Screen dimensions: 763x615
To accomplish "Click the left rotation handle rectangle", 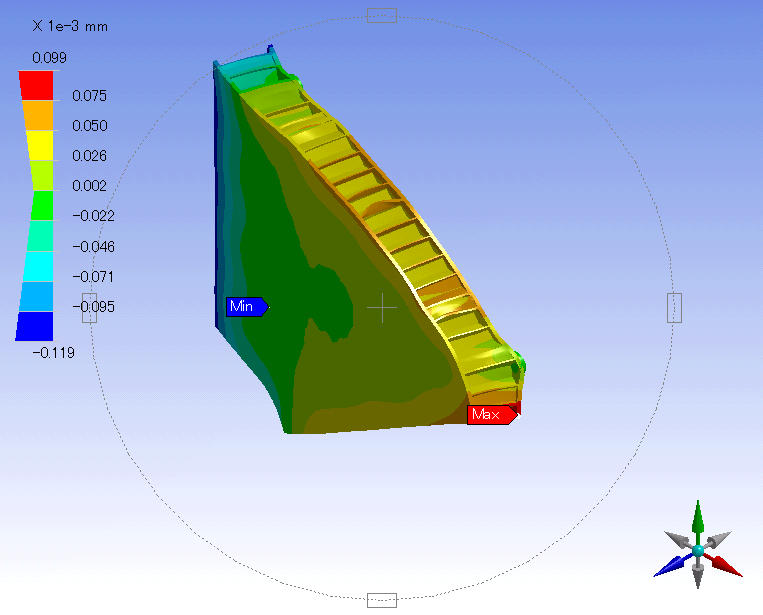I will (x=90, y=308).
